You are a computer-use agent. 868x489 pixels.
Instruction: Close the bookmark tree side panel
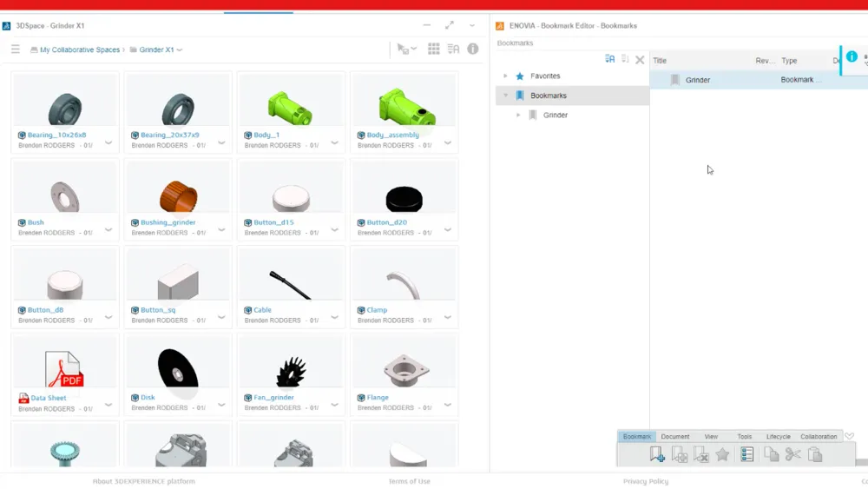[x=640, y=60]
